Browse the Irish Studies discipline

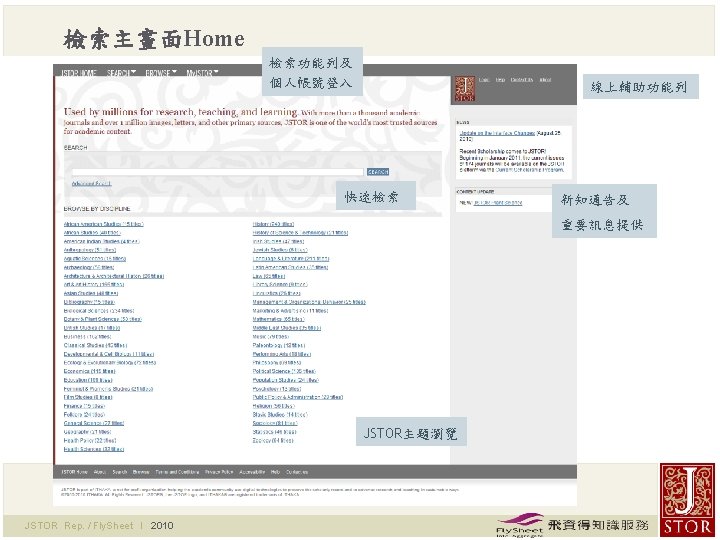click(278, 242)
